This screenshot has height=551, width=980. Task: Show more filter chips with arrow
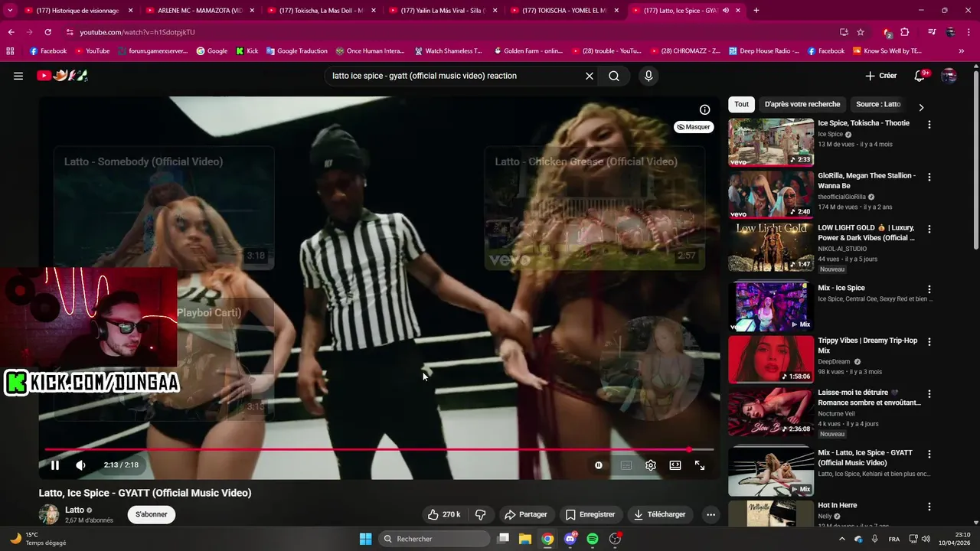(921, 107)
